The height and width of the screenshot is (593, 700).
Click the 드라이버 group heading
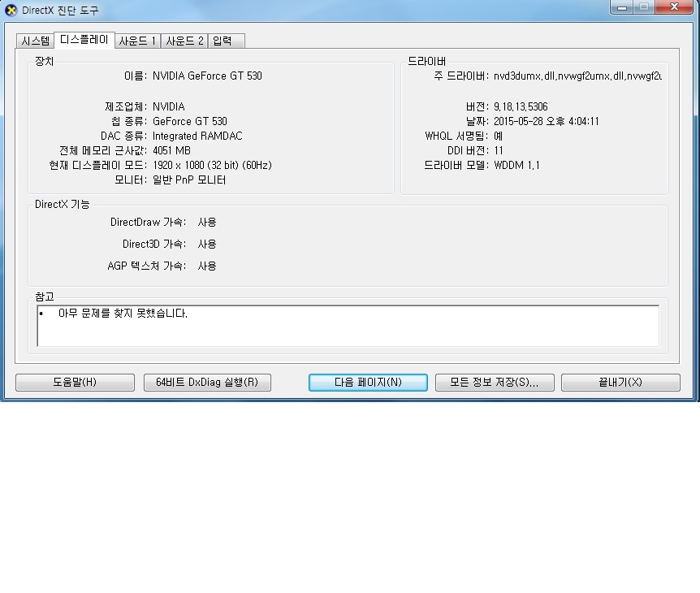coord(427,61)
